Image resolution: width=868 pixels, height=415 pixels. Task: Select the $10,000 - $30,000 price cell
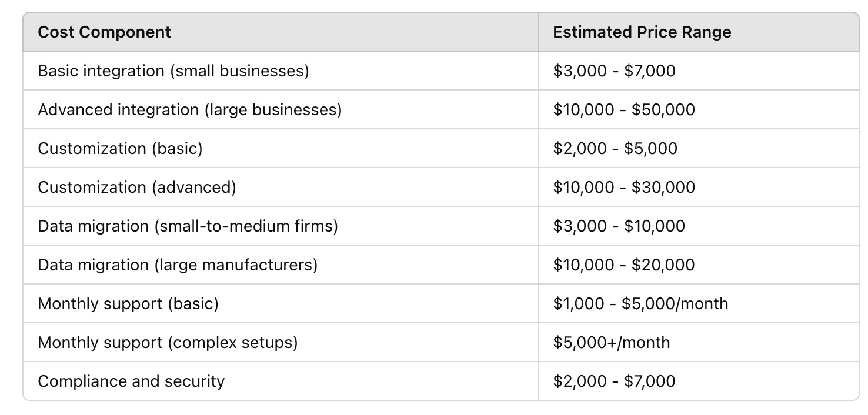pyautogui.click(x=698, y=187)
